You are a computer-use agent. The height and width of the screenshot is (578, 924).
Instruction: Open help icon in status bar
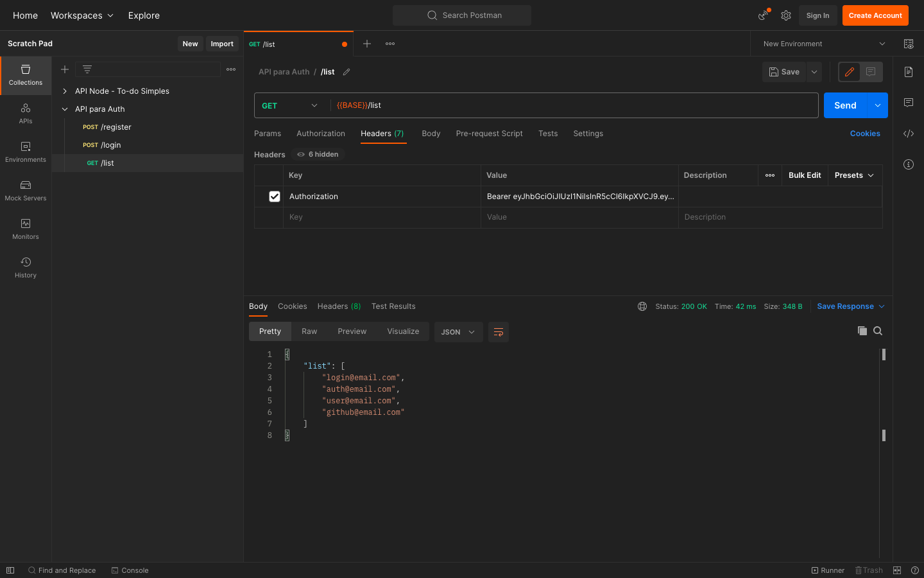[915, 570]
